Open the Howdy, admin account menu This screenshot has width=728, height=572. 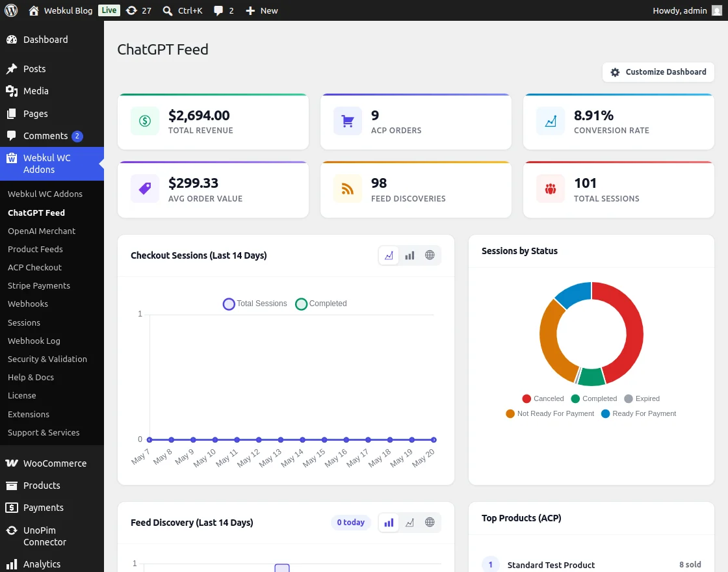click(687, 10)
